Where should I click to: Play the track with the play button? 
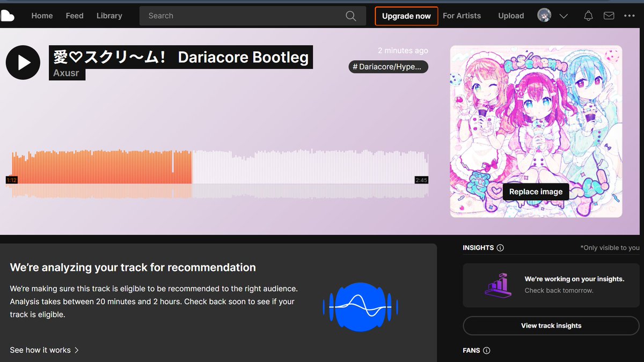pyautogui.click(x=23, y=62)
